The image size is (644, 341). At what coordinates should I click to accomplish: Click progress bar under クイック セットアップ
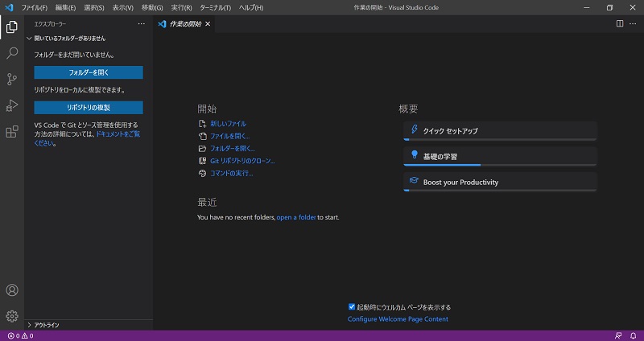(x=500, y=139)
